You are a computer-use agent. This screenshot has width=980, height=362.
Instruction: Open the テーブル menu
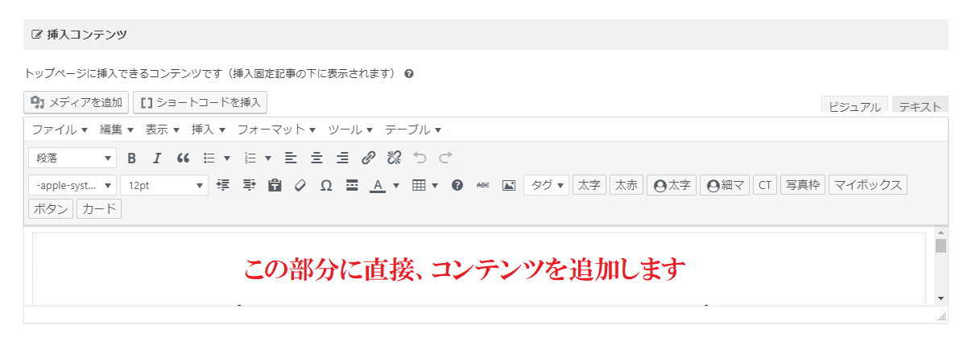point(413,130)
